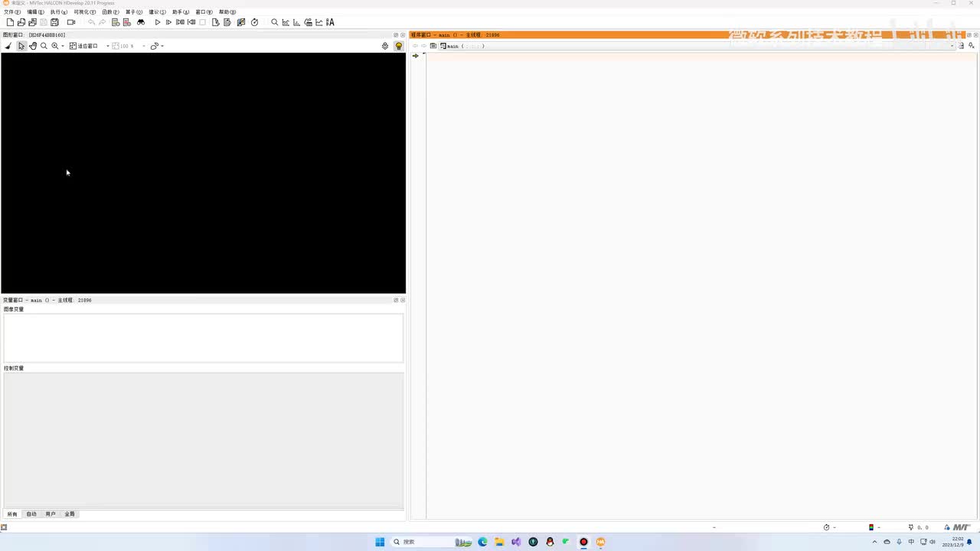
Task: Toggle the light bulb icon in graphics window
Action: (x=399, y=46)
